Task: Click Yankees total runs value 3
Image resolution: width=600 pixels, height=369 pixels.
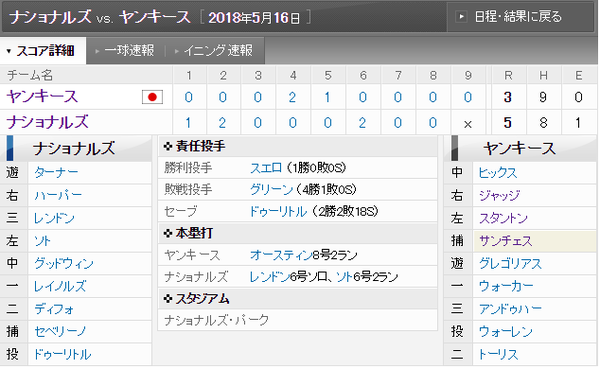Action: 508,97
